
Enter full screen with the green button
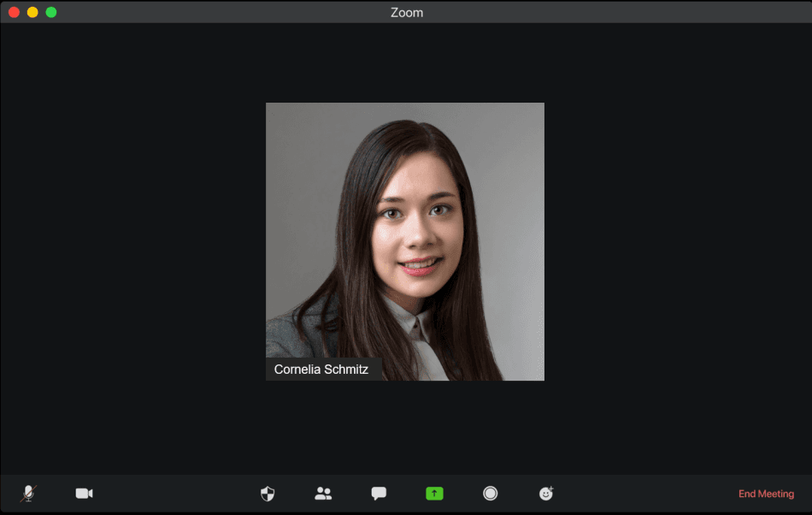click(51, 12)
